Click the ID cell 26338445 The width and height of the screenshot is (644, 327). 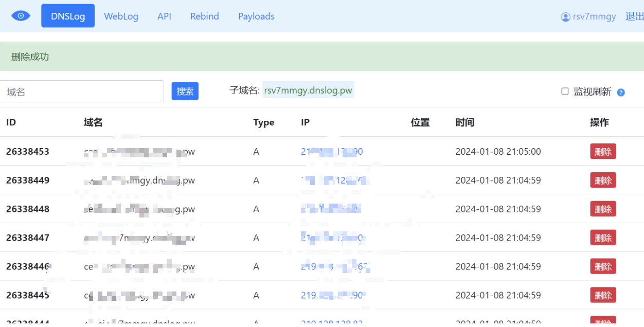[28, 296]
